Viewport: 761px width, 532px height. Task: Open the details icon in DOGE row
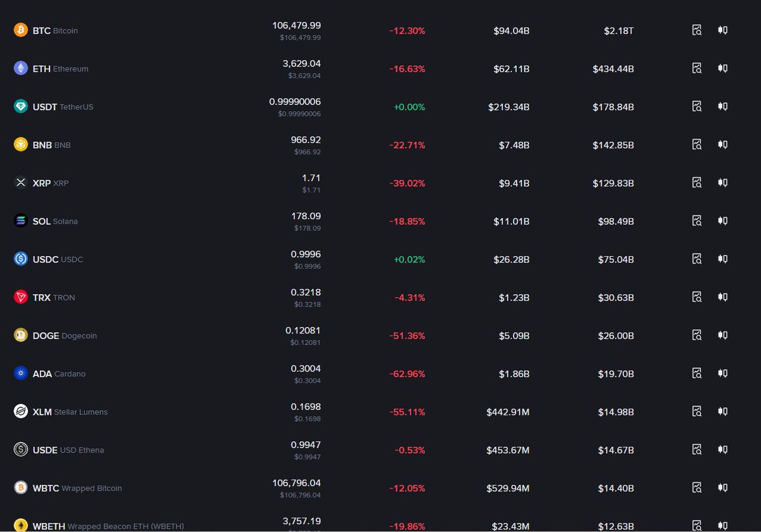(697, 335)
